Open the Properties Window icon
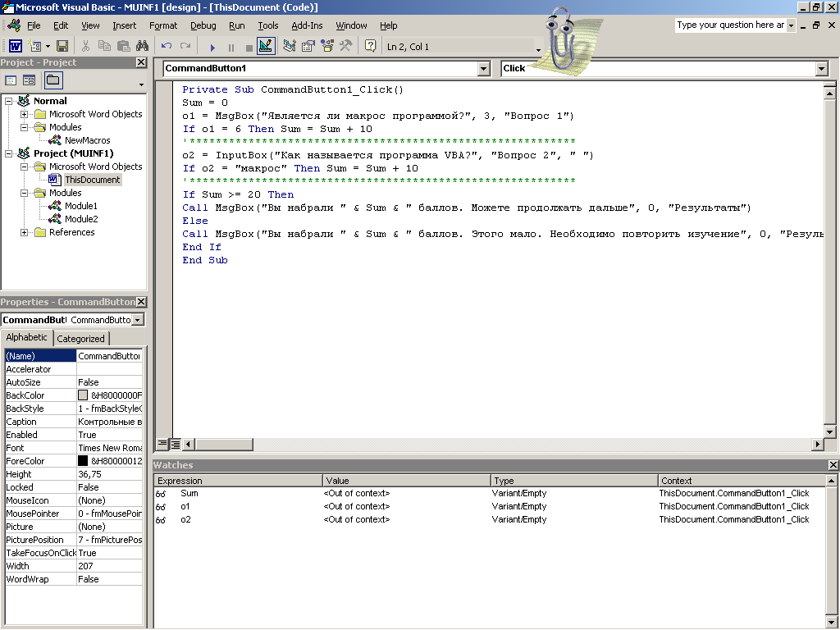 (x=308, y=46)
